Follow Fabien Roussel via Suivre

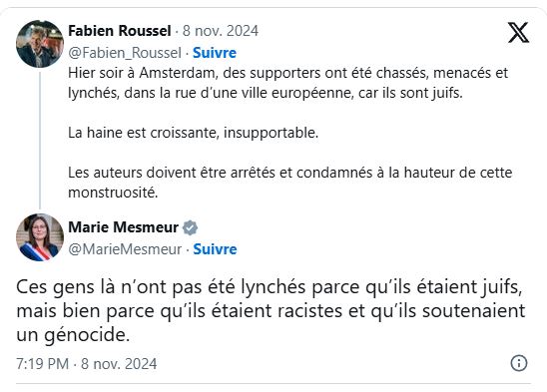[215, 53]
